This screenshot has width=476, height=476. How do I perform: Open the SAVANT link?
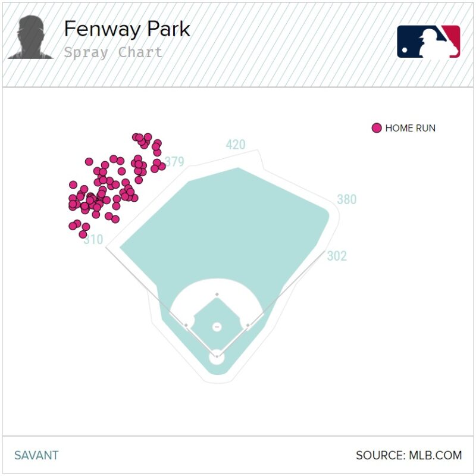[x=36, y=455]
